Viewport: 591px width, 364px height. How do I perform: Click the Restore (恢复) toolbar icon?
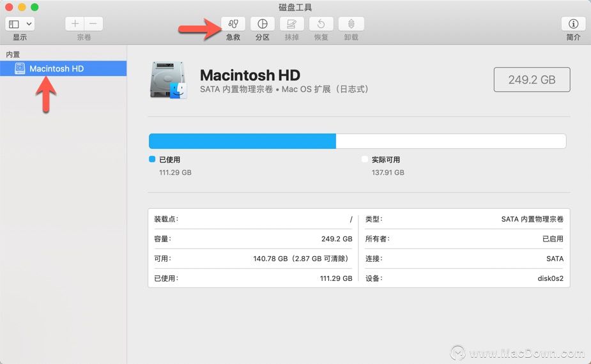click(x=321, y=24)
